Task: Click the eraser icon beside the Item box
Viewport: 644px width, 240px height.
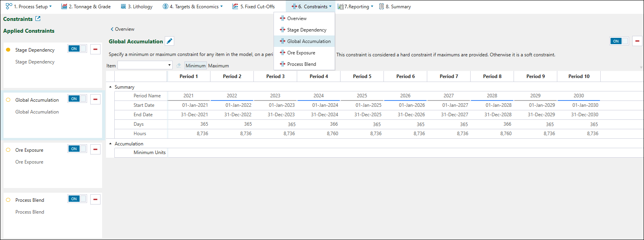Action: pos(179,65)
